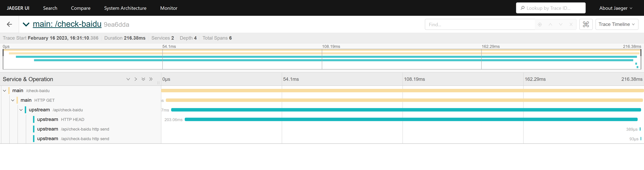Click the Services 2 label

163,38
